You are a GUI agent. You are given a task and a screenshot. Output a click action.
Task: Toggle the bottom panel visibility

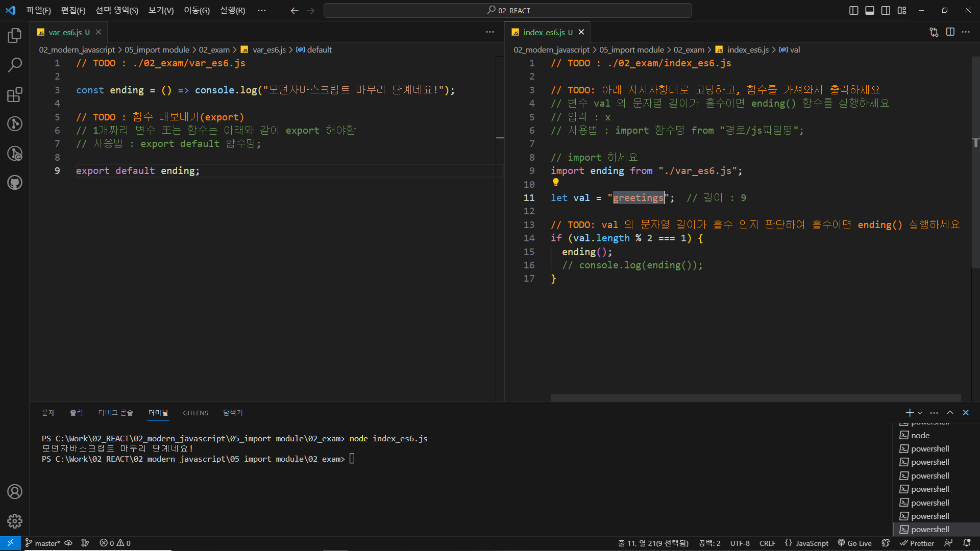click(870, 11)
